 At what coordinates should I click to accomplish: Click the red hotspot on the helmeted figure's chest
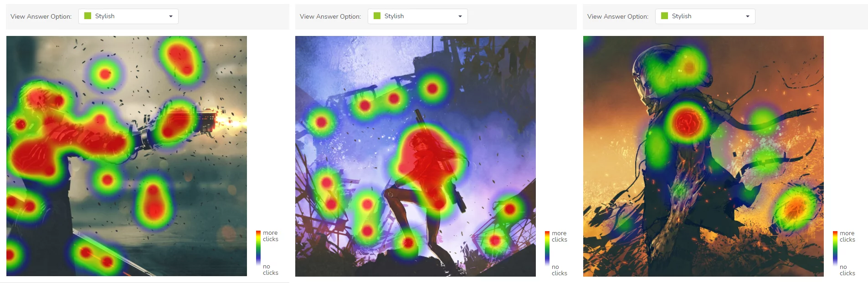tap(686, 122)
